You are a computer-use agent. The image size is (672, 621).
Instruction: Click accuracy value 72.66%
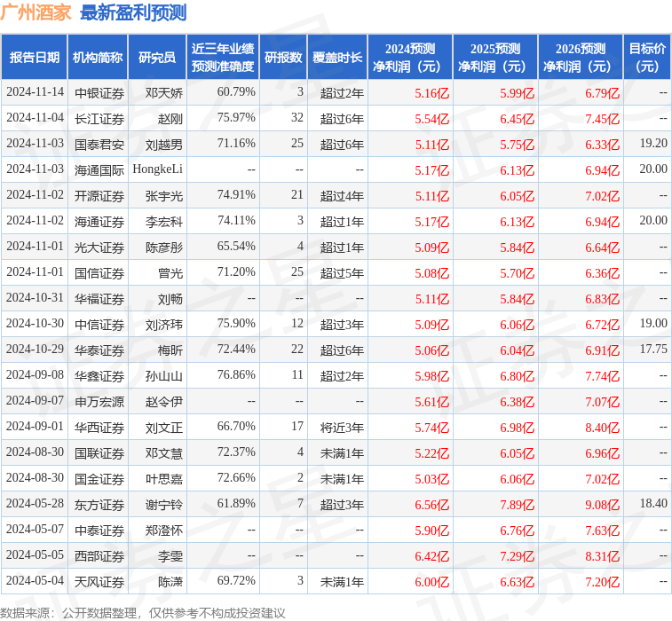tap(236, 477)
